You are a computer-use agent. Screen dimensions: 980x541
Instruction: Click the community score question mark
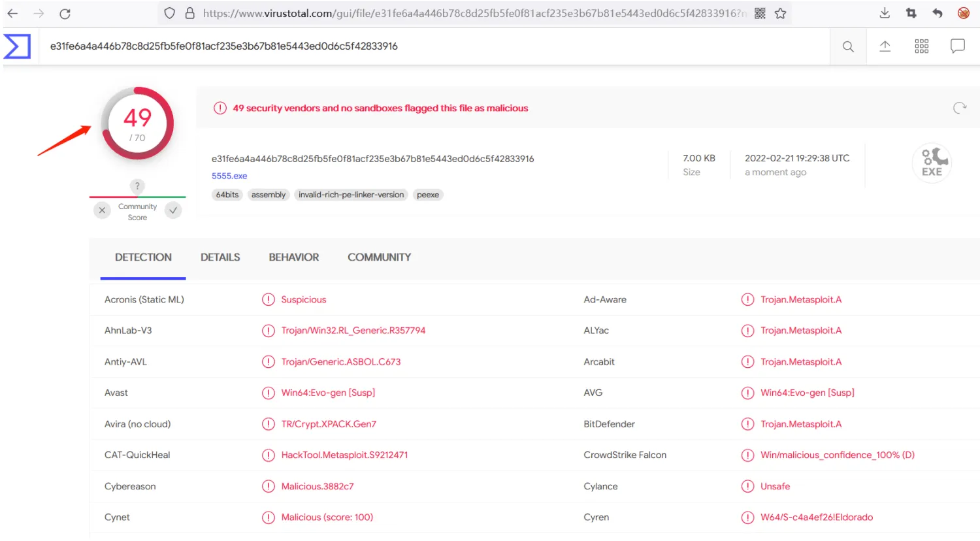[x=137, y=186]
